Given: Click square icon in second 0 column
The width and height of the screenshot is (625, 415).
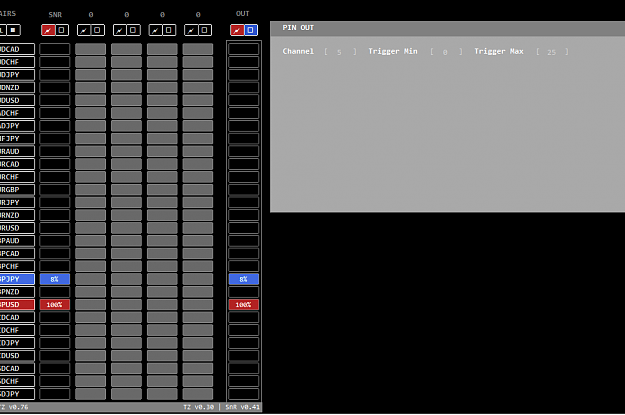Looking at the screenshot, I should (134, 30).
